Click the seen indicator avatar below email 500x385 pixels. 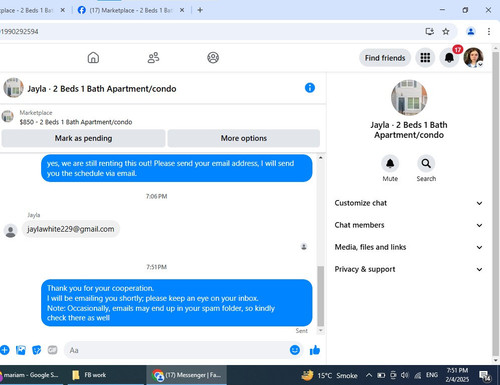pos(304,247)
